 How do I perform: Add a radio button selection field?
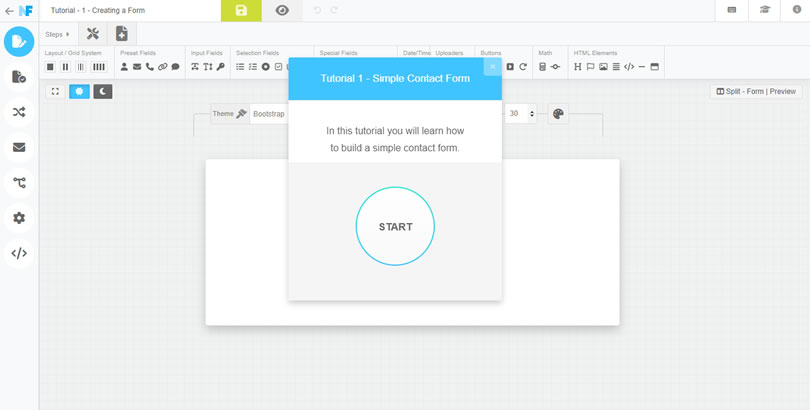pos(266,67)
